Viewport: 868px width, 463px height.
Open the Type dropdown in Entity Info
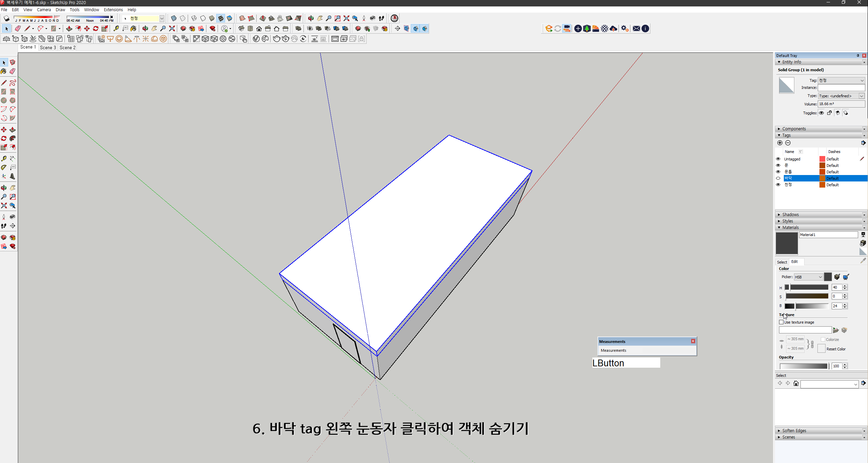click(x=861, y=96)
